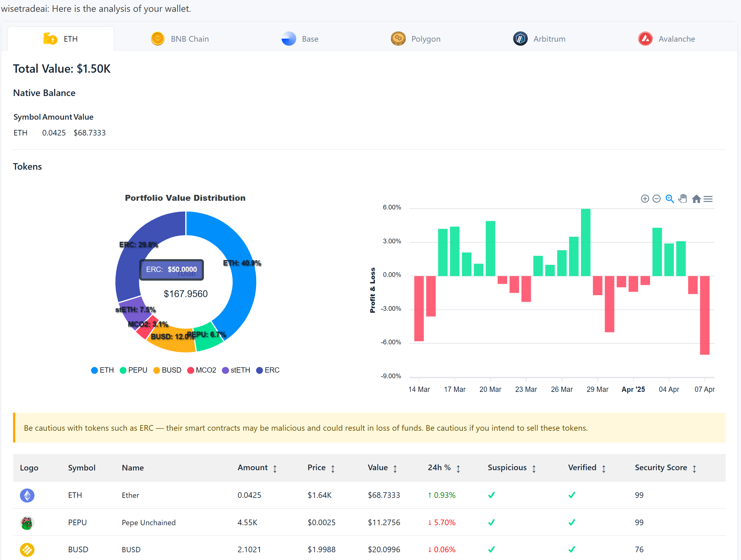Click the BUSD token logo
This screenshot has width=741, height=560.
(27, 550)
